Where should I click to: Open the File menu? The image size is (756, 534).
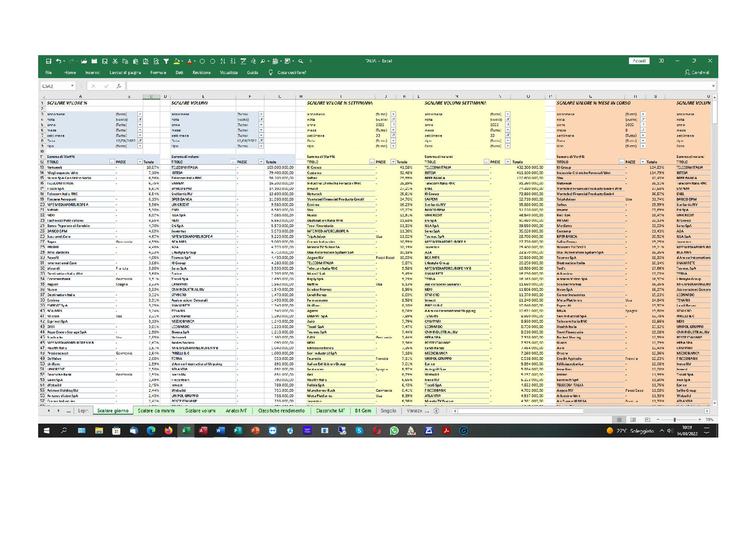click(49, 73)
